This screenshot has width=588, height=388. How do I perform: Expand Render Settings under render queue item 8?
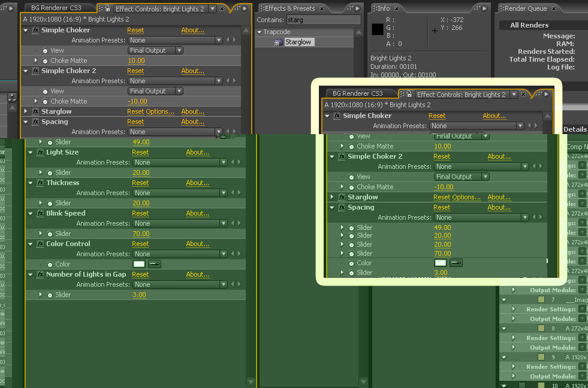click(x=513, y=338)
